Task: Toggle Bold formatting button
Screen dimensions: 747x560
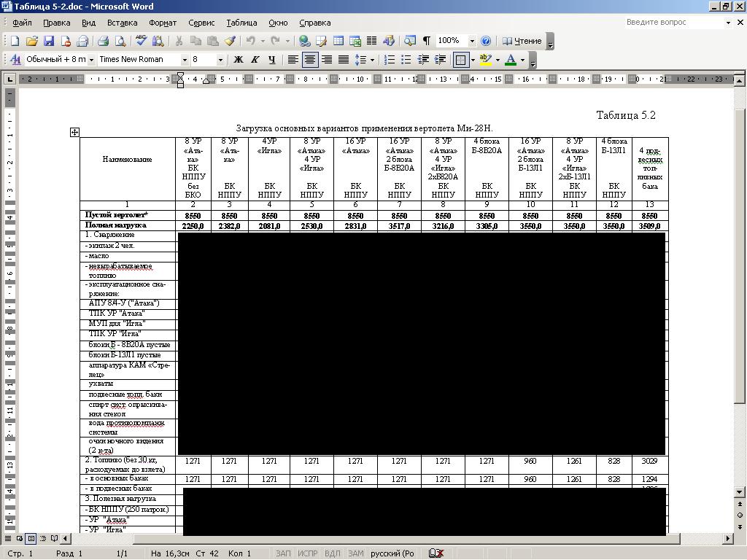Action: (238, 60)
